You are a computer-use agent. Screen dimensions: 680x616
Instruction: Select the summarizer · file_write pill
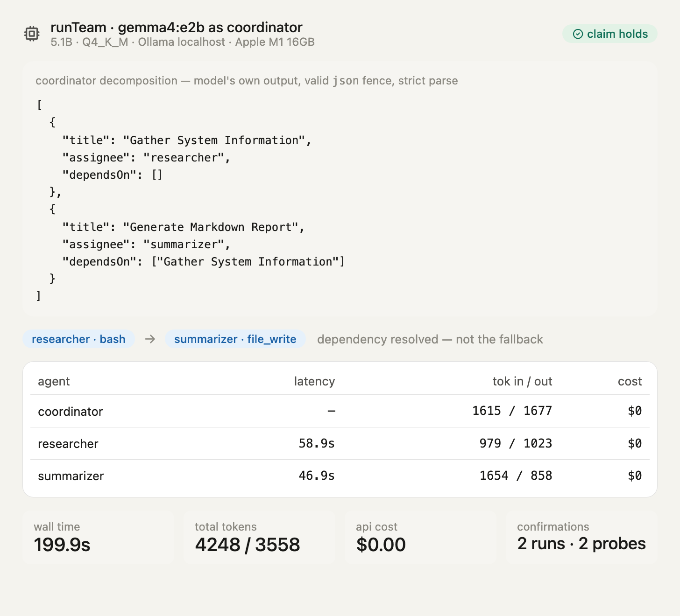pyautogui.click(x=235, y=339)
